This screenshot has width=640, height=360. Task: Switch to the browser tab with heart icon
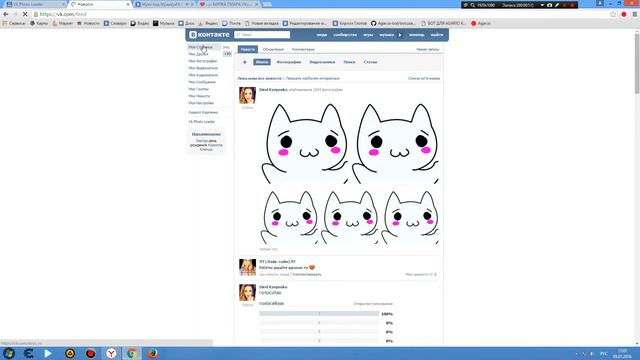(x=229, y=4)
